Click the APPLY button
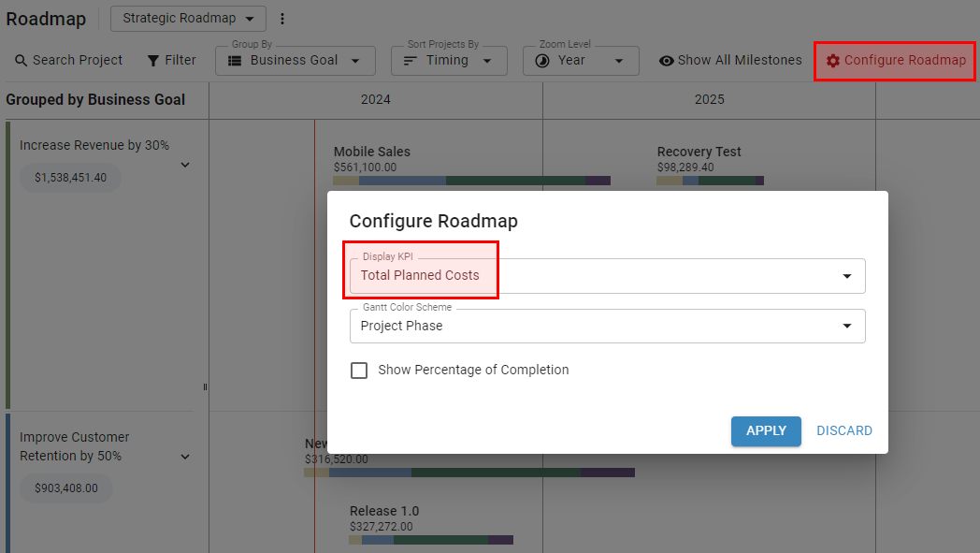Viewport: 980px width, 553px height. click(x=766, y=431)
